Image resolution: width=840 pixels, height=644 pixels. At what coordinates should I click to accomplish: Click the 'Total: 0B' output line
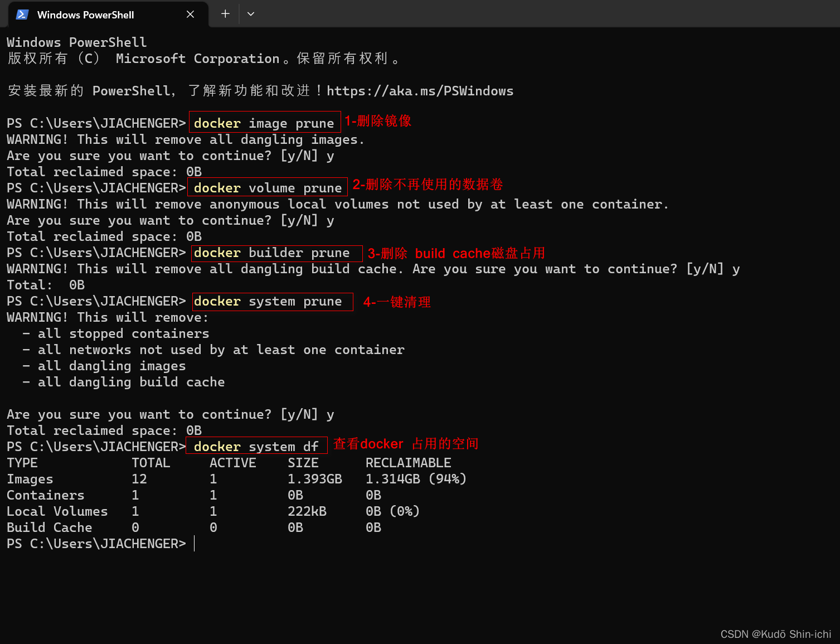click(46, 285)
